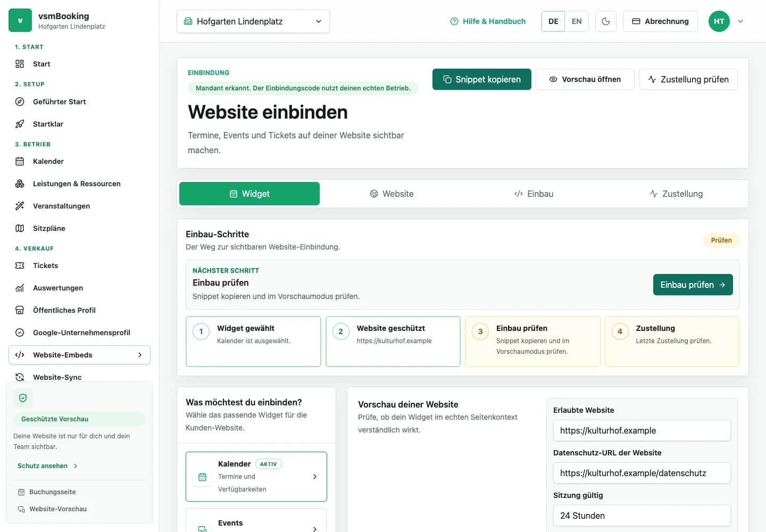Click the Kalender calendar icon in sidebar
This screenshot has height=532, width=766.
[x=20, y=161]
